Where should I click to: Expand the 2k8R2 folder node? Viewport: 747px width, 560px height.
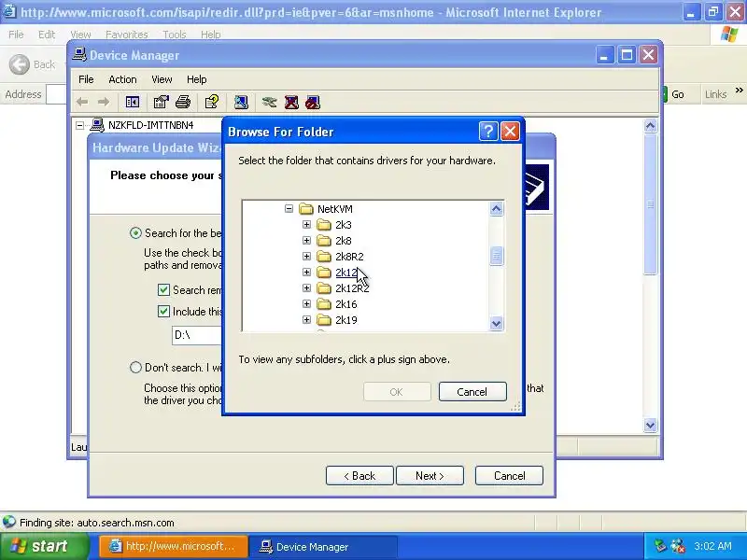[306, 256]
